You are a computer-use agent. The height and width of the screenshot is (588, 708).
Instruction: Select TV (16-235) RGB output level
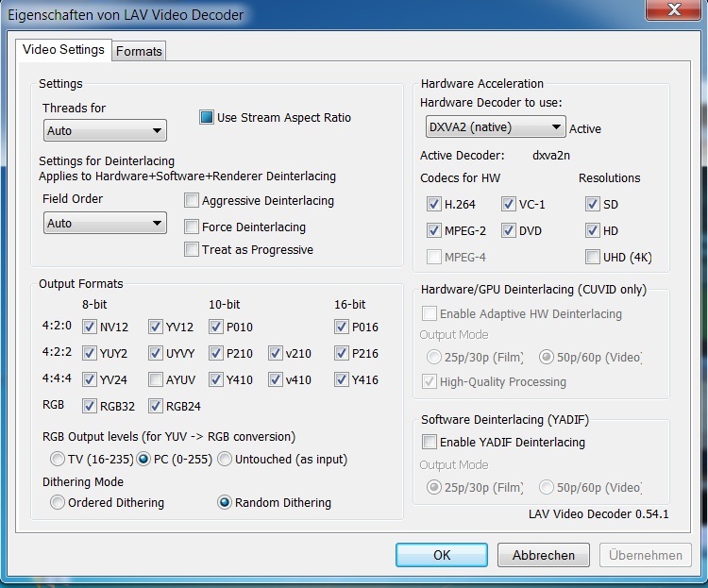tap(58, 459)
